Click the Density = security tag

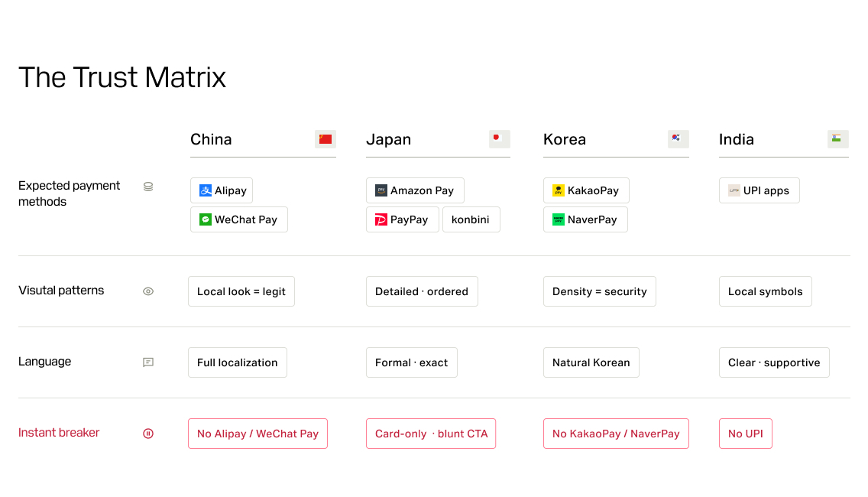coord(600,291)
